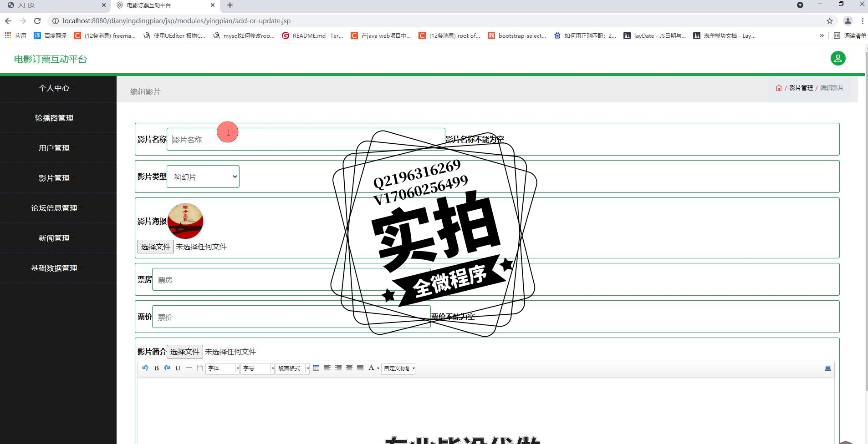Image resolution: width=868 pixels, height=444 pixels.
Task: Open 段落格式 paragraph format dropdown
Action: [x=293, y=368]
